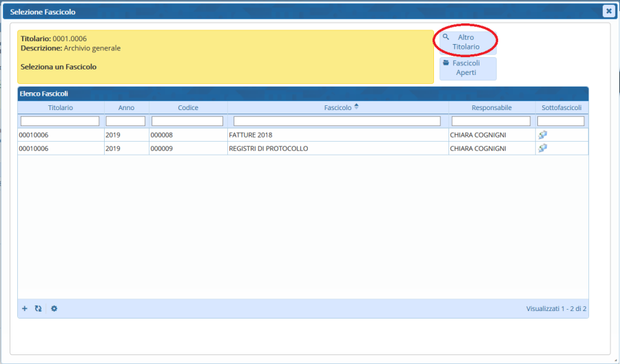Sort by Anno column header
Image resolution: width=620 pixels, height=364 pixels.
pos(126,107)
